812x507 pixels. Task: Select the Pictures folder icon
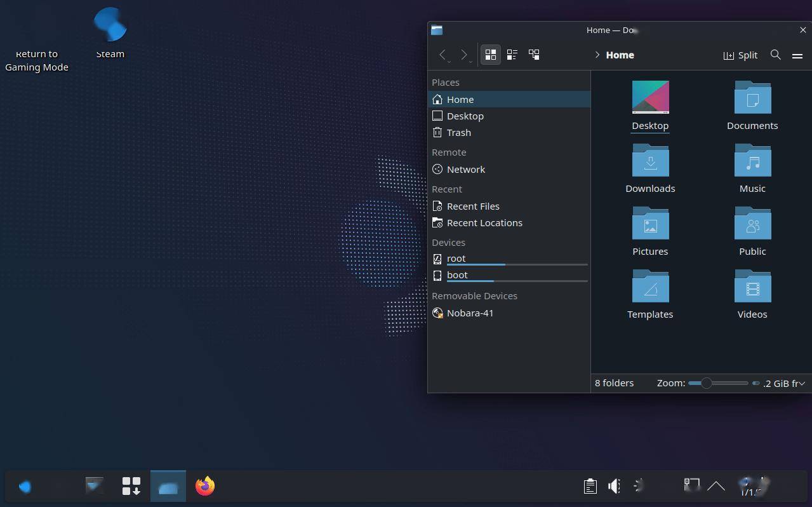[x=650, y=222]
